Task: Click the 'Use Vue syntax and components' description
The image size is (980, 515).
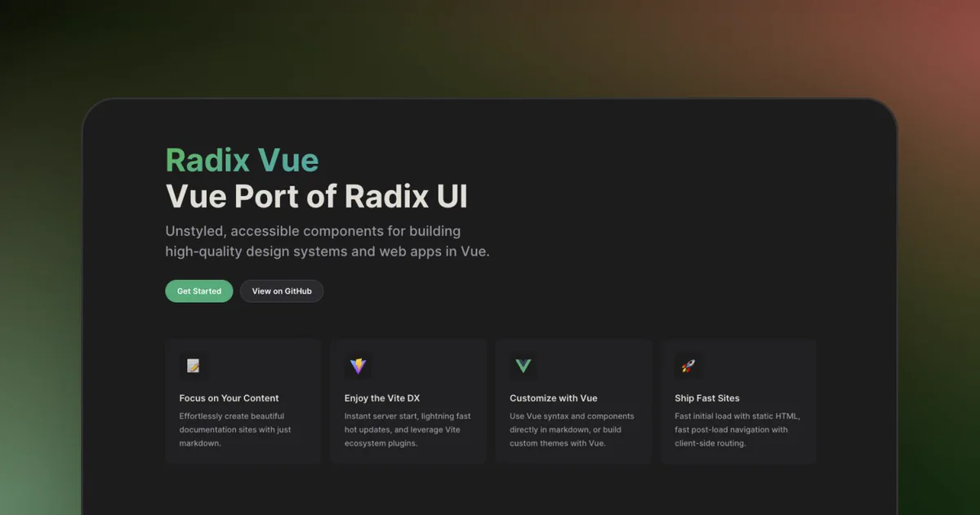Action: (572, 429)
